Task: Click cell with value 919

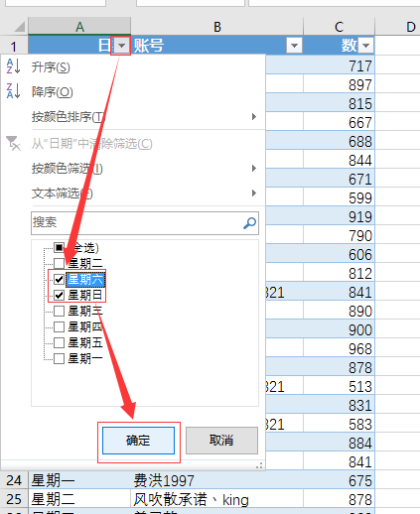Action: [x=339, y=216]
